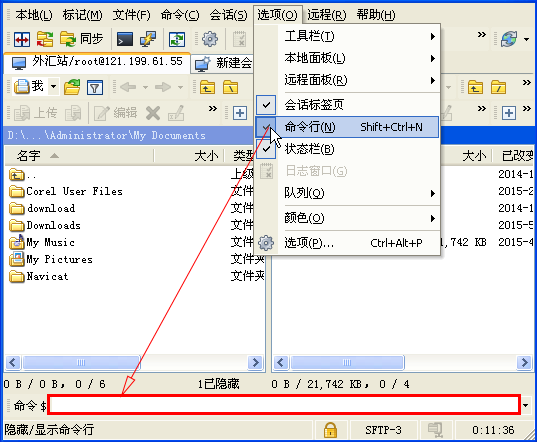Screen dimensions: 537x442
Task: Select local drive 我 dropdown
Action: coord(36,86)
